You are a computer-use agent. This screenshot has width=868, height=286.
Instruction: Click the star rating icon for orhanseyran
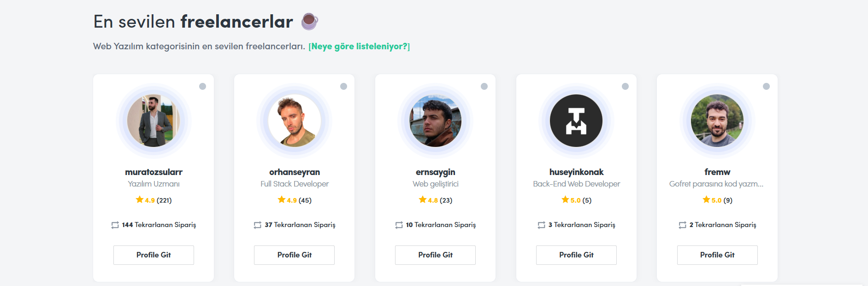click(281, 199)
